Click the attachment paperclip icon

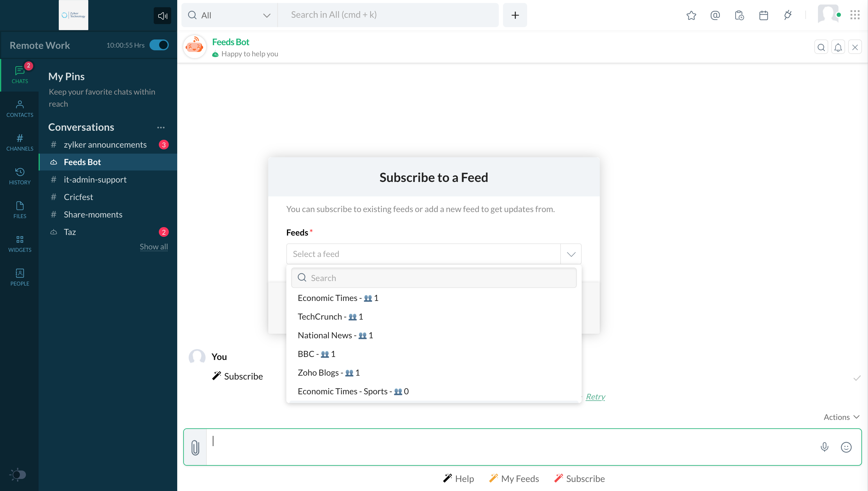coord(195,447)
